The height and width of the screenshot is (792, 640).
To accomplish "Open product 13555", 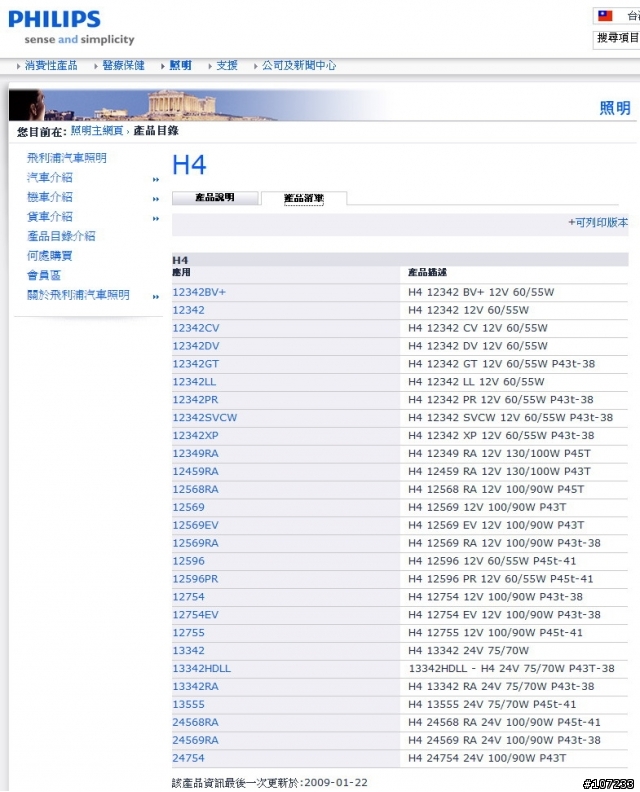I will click(188, 705).
